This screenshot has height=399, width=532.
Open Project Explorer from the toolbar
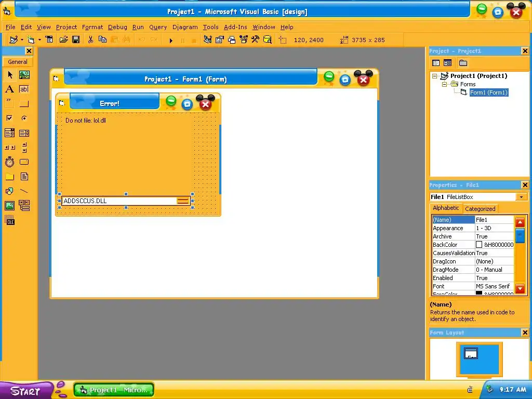(208, 39)
